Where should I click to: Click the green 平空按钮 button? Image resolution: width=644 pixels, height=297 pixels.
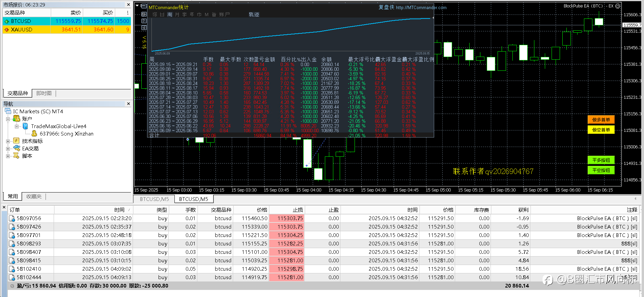click(x=601, y=170)
